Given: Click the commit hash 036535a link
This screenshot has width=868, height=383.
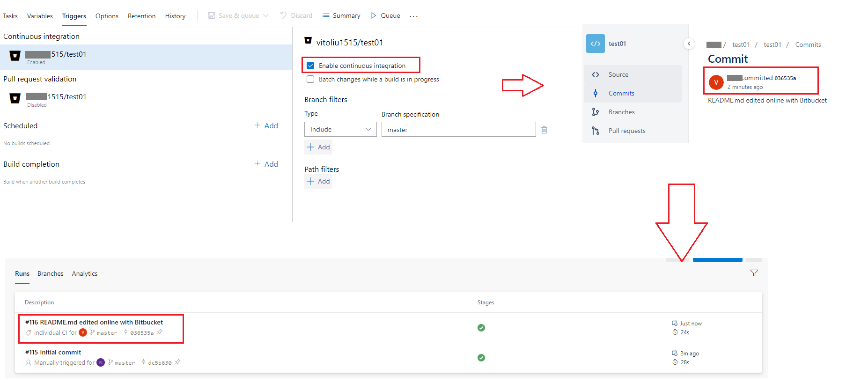Looking at the screenshot, I should point(785,78).
